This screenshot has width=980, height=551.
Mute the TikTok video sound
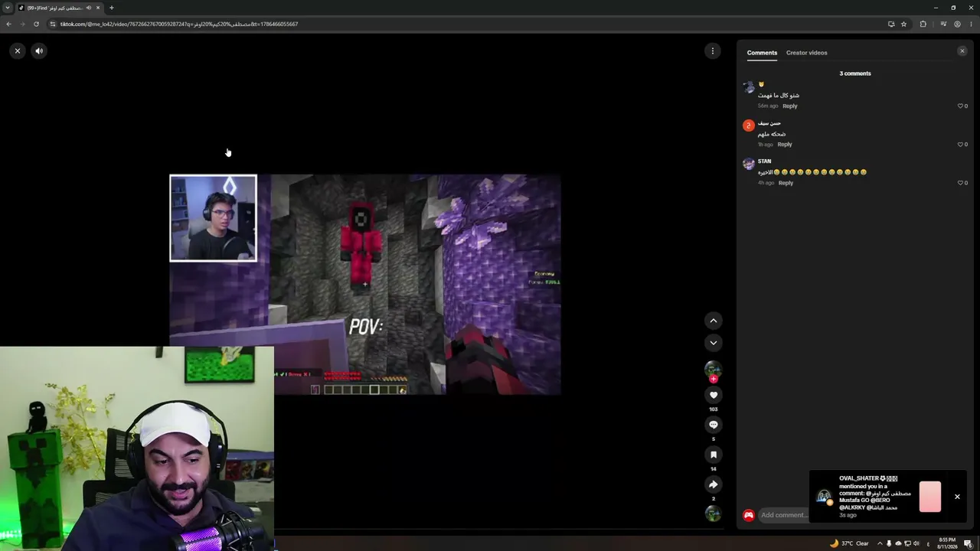[x=39, y=51]
